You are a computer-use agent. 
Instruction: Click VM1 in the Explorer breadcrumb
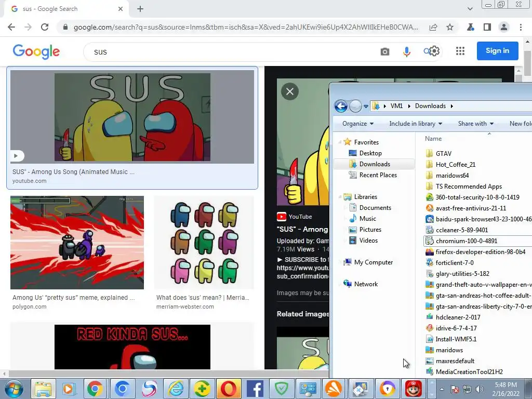click(396, 106)
